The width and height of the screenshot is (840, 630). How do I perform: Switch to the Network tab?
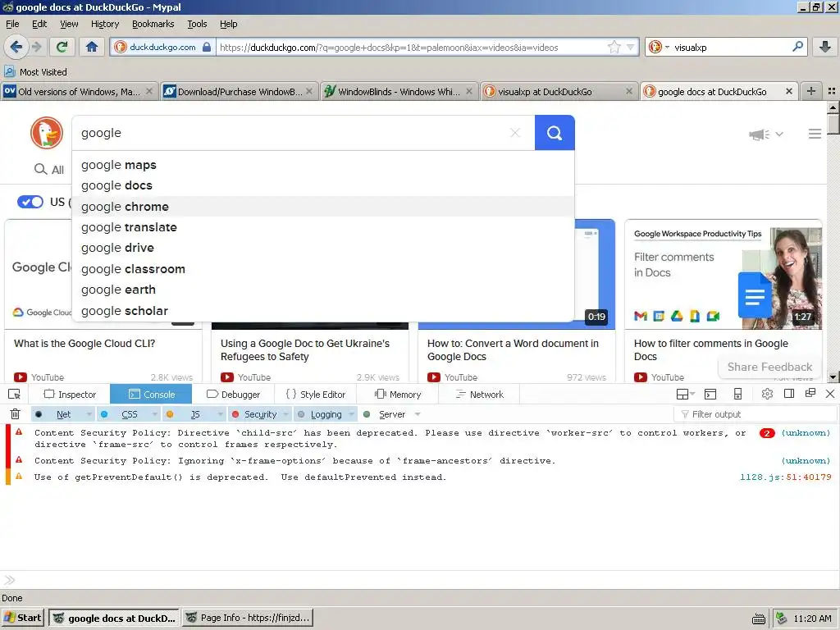click(x=479, y=395)
